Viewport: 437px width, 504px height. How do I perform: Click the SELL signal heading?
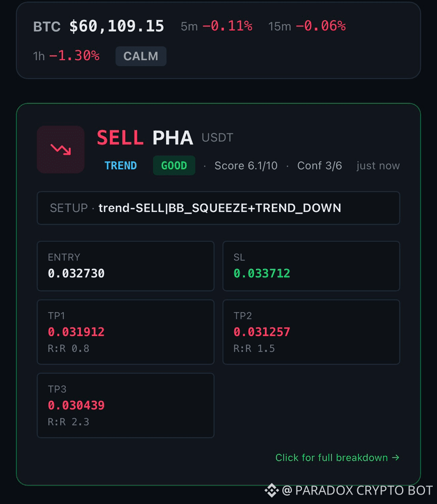tap(120, 138)
